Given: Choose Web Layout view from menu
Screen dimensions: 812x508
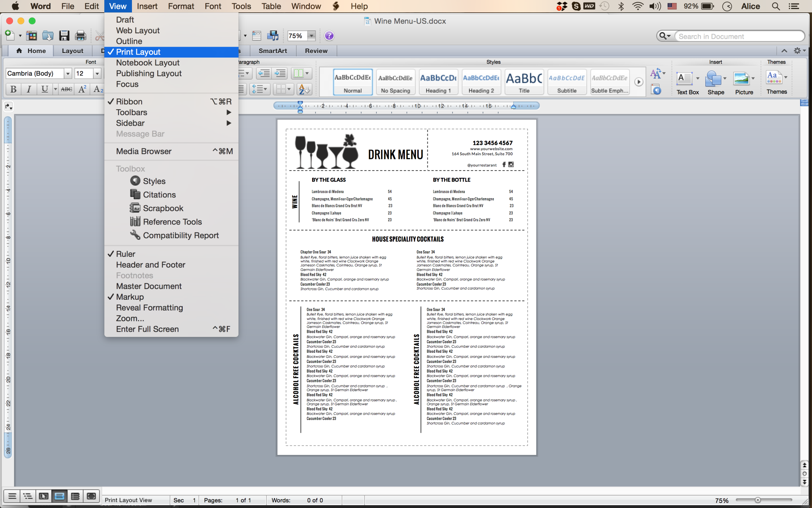Looking at the screenshot, I should click(171, 30).
